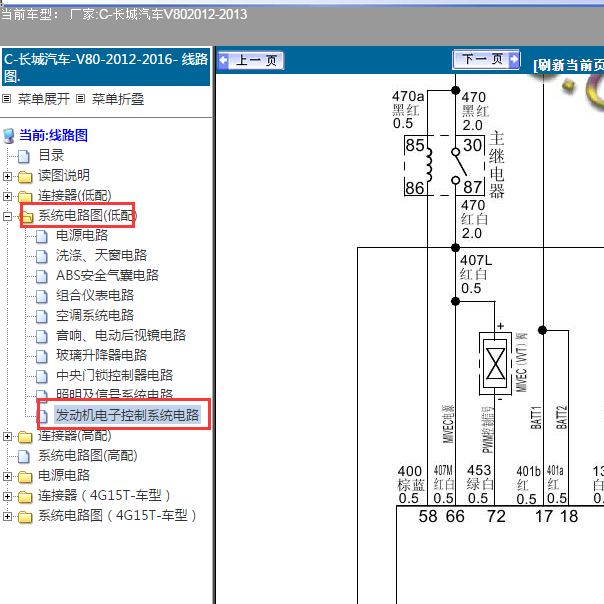The image size is (604, 604).
Task: Click the 连接器（4G15T-车型） folder icon
Action: pyautogui.click(x=25, y=497)
